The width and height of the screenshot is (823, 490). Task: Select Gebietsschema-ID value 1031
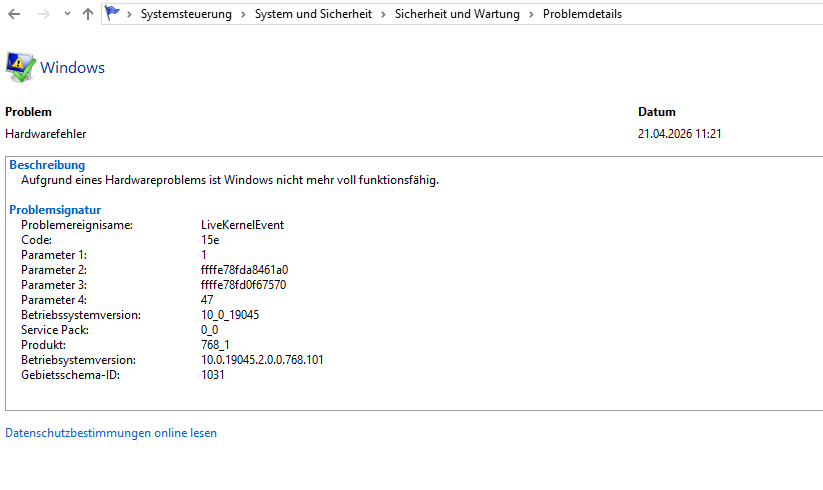click(213, 375)
